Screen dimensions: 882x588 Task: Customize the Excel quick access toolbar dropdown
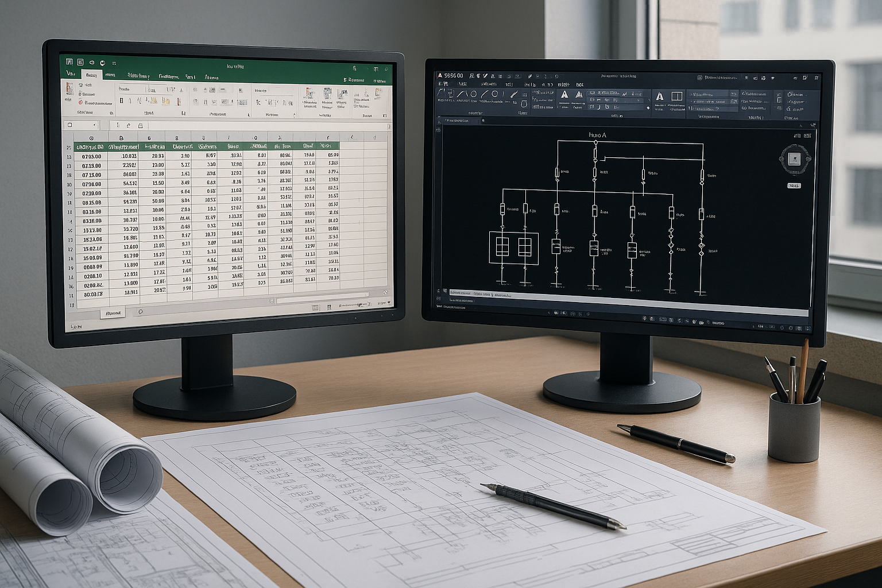[x=114, y=63]
